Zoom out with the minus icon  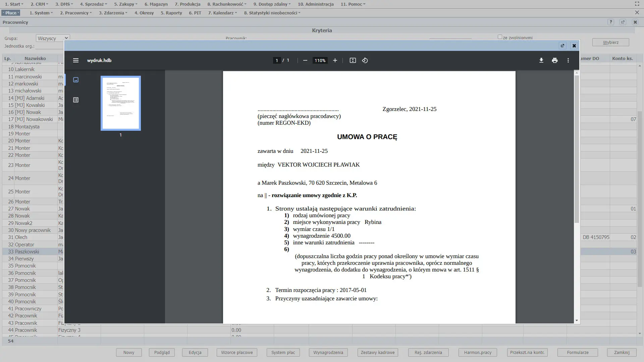(305, 60)
